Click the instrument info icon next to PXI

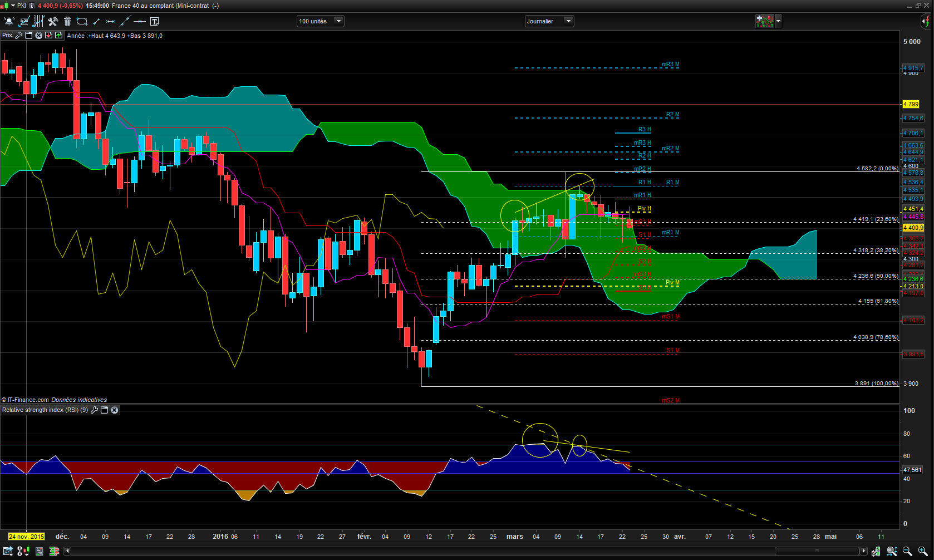32,6
